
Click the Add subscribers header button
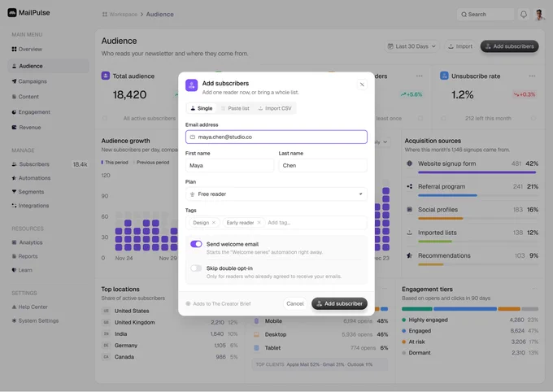tap(510, 46)
